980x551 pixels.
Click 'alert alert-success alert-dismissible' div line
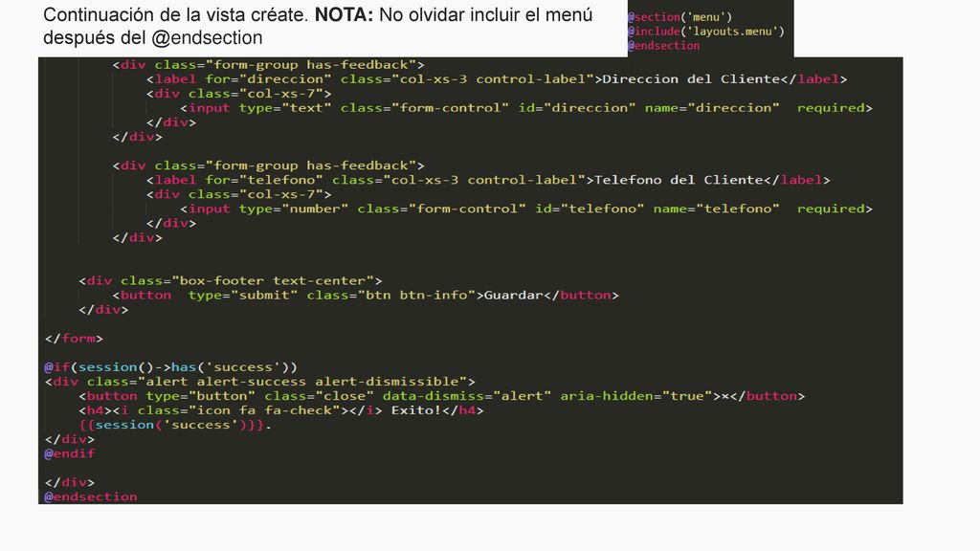(259, 382)
